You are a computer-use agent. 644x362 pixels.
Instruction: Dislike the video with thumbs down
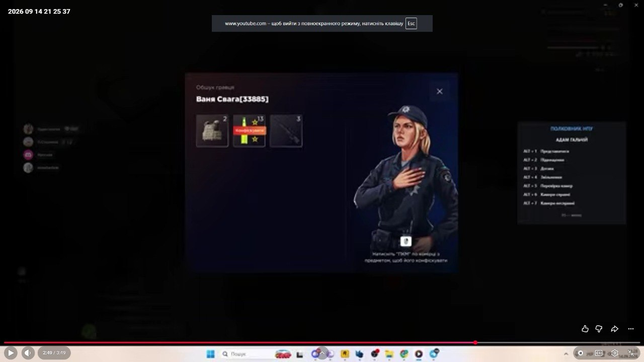599,329
